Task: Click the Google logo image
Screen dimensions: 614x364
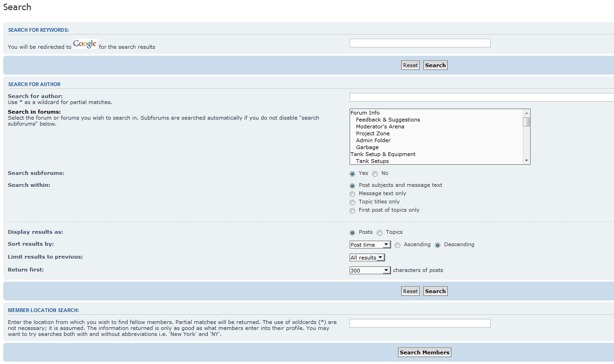Action: [x=85, y=44]
